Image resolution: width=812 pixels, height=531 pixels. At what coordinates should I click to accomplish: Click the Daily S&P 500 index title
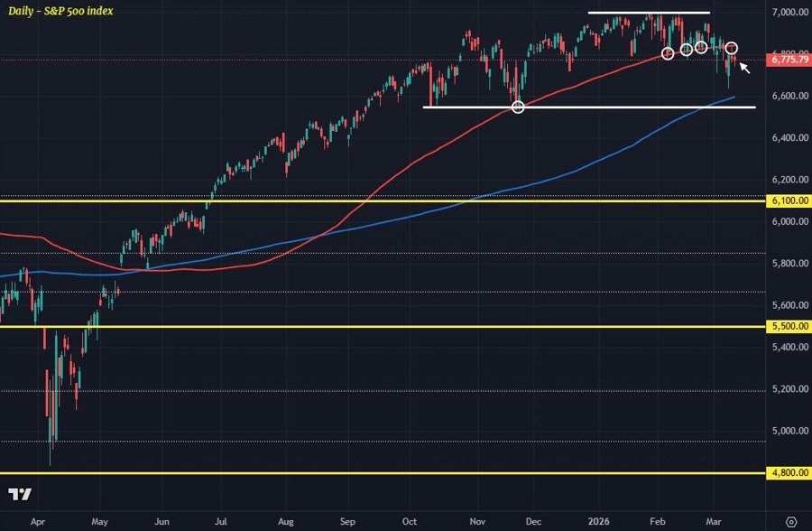(x=61, y=10)
